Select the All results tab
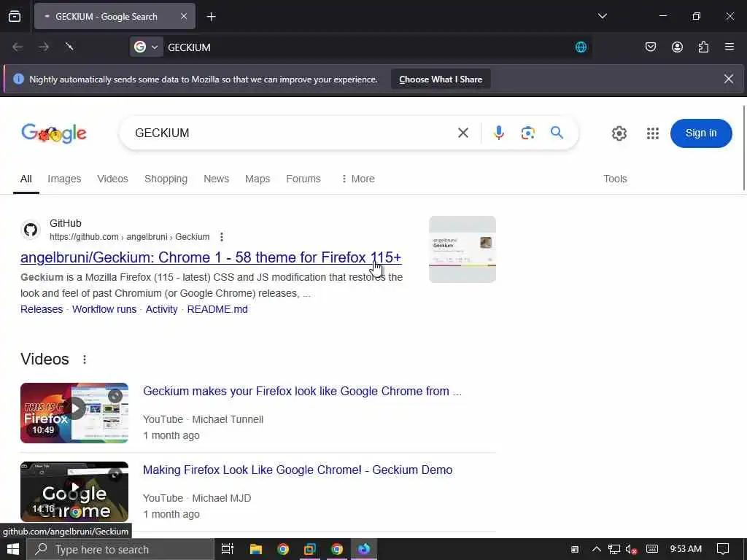The height and width of the screenshot is (560, 747). [26, 179]
